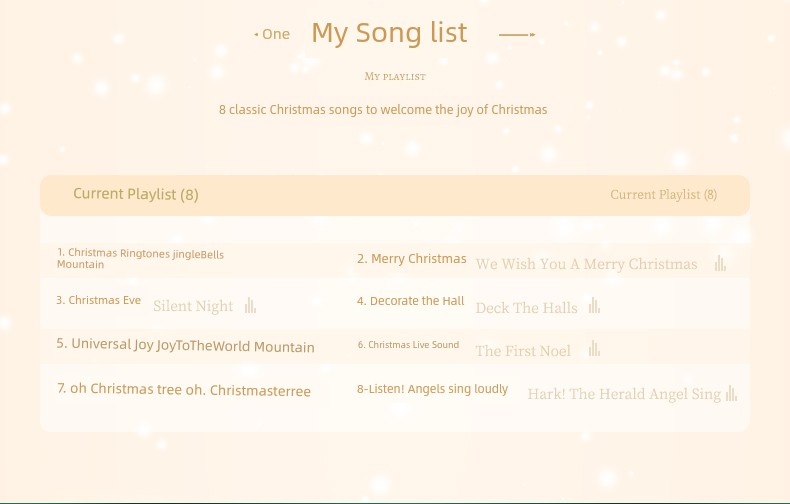Select song 5 Universal Joy JoyToTheWorld
790x504 pixels.
(x=185, y=346)
